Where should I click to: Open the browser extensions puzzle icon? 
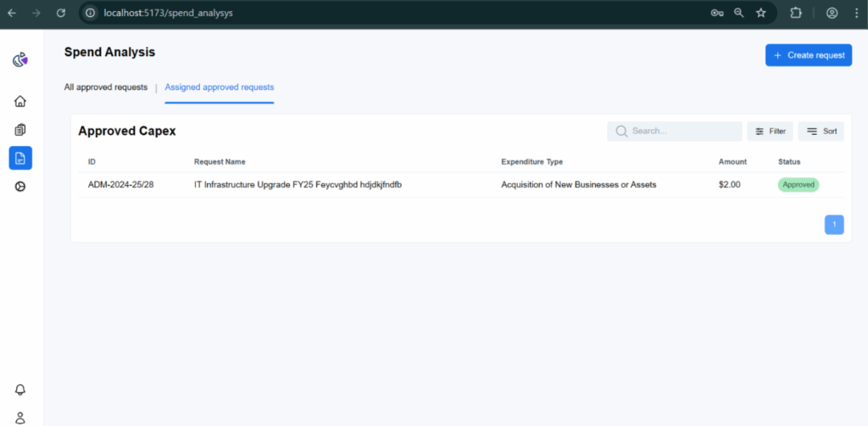tap(796, 13)
